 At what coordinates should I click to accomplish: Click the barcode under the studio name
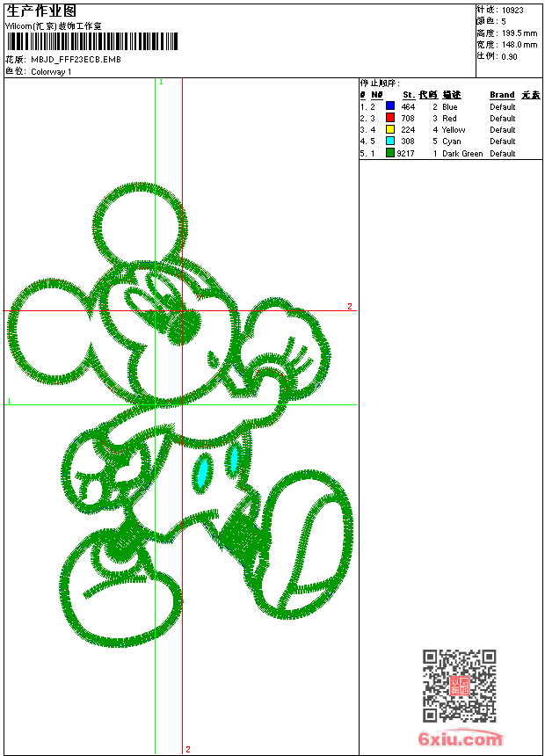click(92, 41)
